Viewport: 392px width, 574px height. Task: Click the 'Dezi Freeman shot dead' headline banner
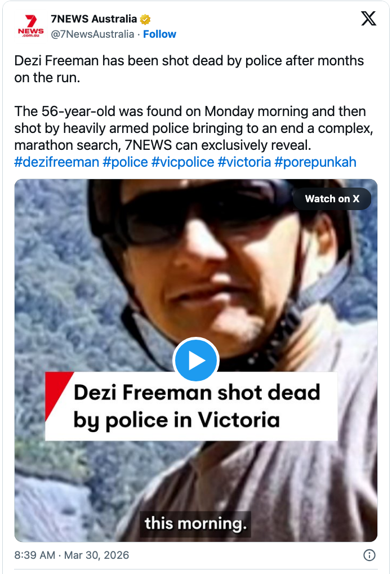coord(191,406)
